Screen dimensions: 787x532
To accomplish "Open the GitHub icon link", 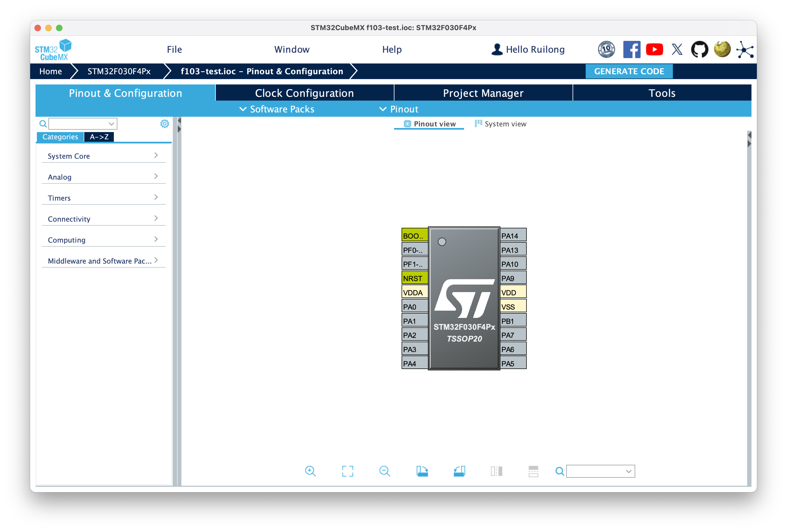I will tap(699, 49).
